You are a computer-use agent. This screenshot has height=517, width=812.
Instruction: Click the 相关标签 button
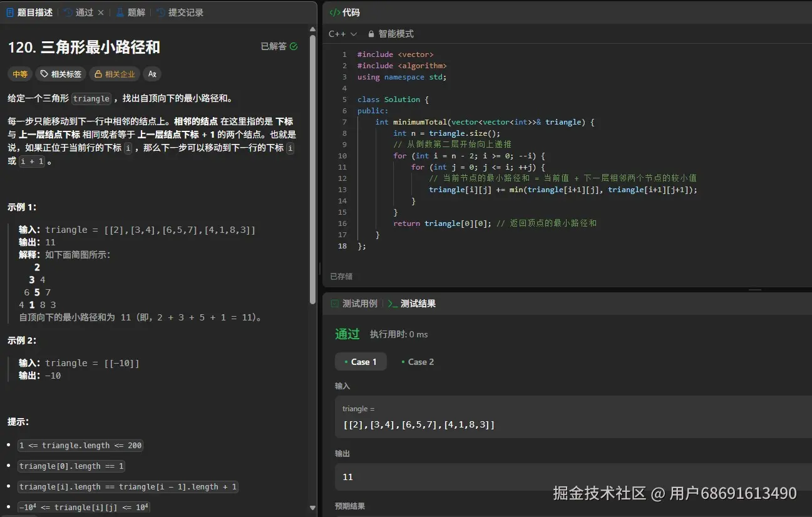[x=61, y=74]
